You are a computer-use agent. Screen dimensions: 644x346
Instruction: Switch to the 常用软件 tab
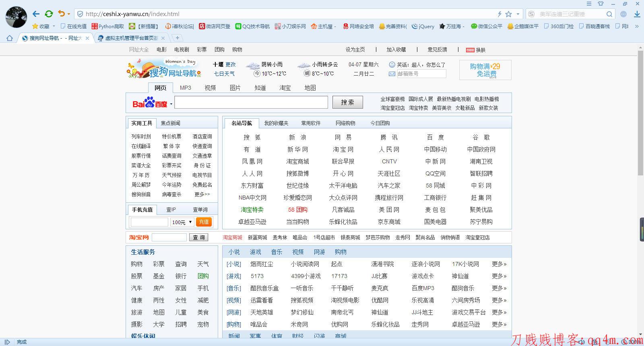311,123
